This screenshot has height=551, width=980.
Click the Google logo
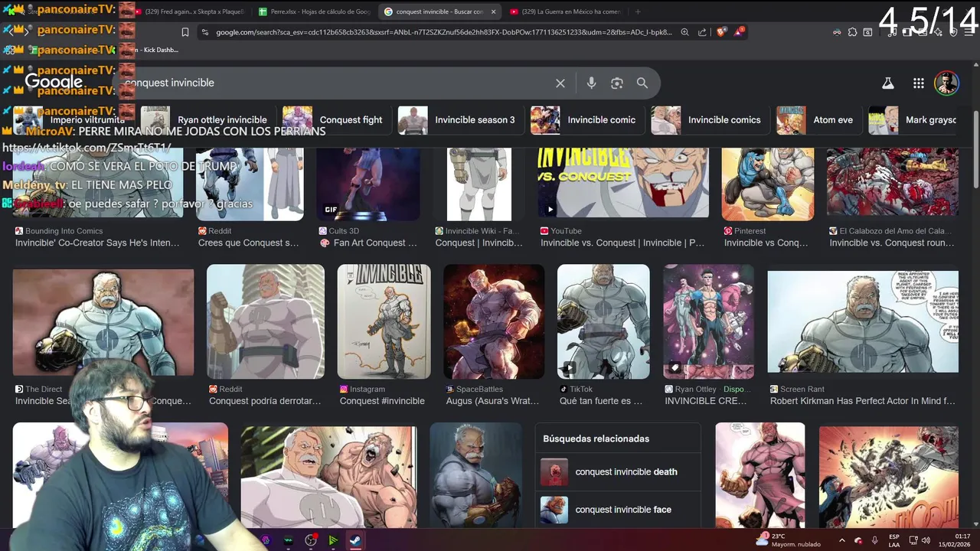coord(54,82)
